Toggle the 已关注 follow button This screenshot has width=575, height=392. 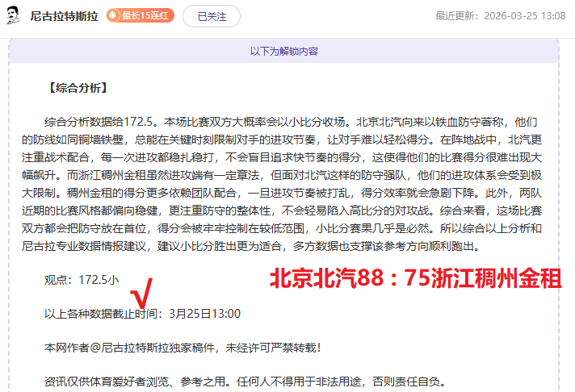[212, 16]
